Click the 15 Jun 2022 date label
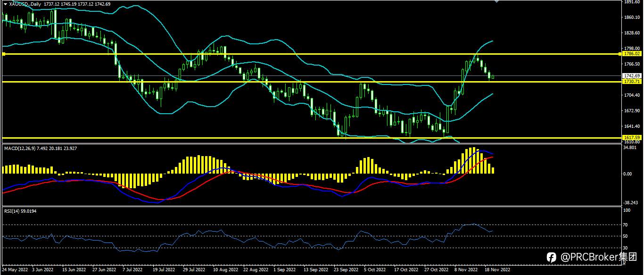The width and height of the screenshot is (644, 275). pos(74,270)
